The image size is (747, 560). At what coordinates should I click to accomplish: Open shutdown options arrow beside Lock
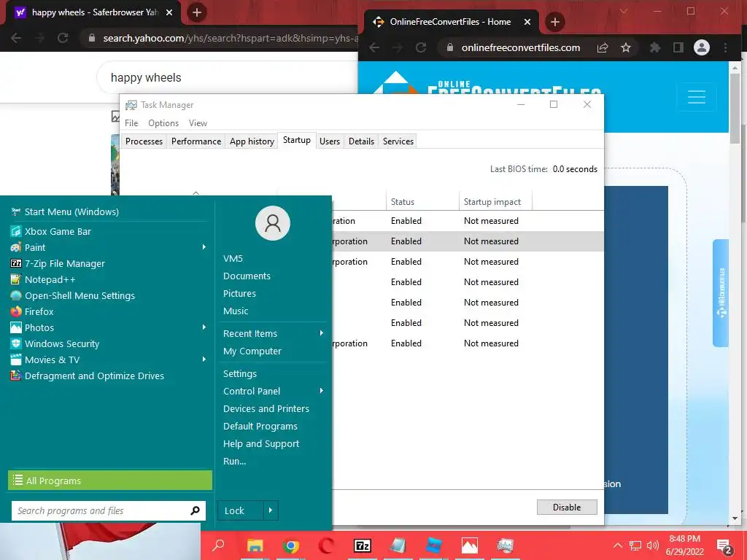pyautogui.click(x=271, y=510)
